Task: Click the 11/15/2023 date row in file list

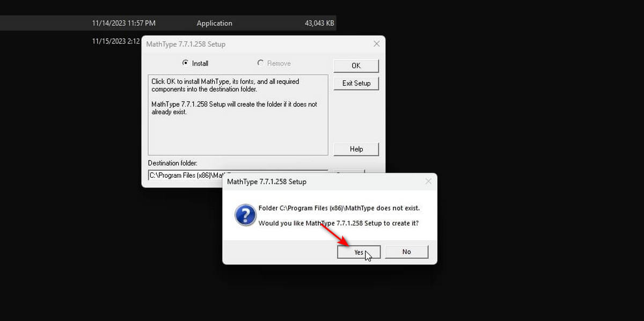Action: pyautogui.click(x=116, y=41)
